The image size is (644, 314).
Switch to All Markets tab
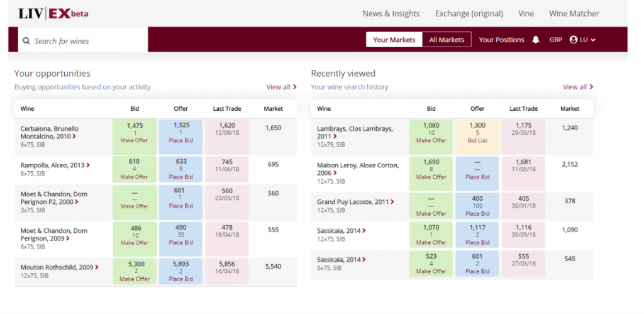pos(447,40)
